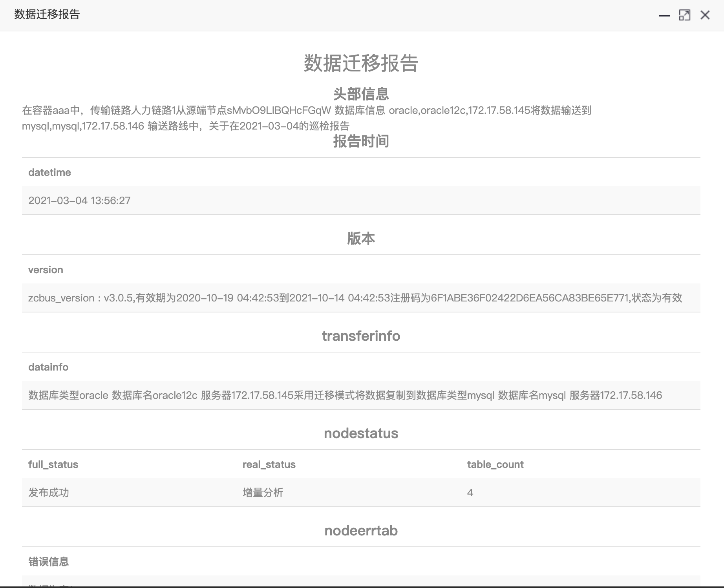Click the large 数据迁移报告 page heading
This screenshot has width=724, height=588.
click(x=361, y=63)
